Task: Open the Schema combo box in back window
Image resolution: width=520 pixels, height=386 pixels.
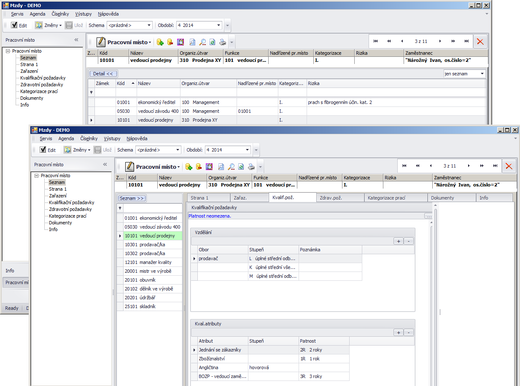Action: coord(149,25)
